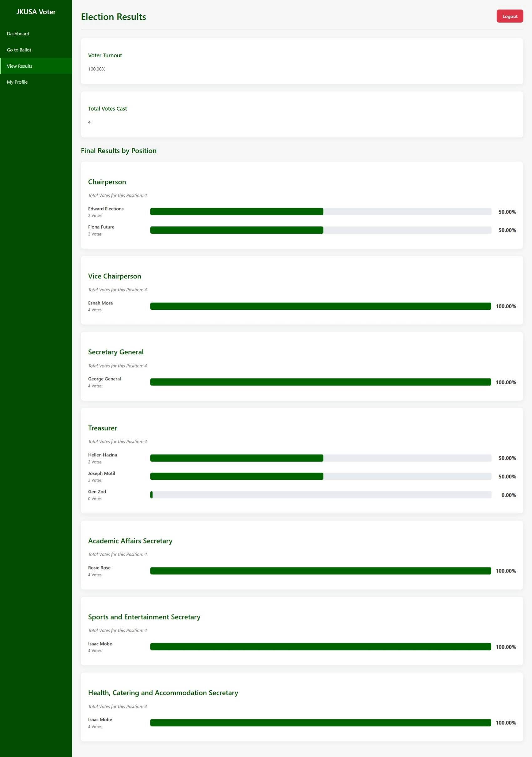Screen dimensions: 532x757
Task: Click Isaac Mobe under Sports and Entertainment
Action: (x=100, y=644)
